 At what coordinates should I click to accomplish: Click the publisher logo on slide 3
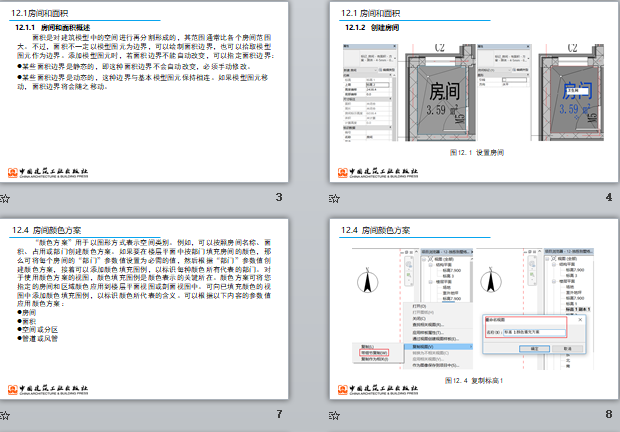[x=48, y=171]
